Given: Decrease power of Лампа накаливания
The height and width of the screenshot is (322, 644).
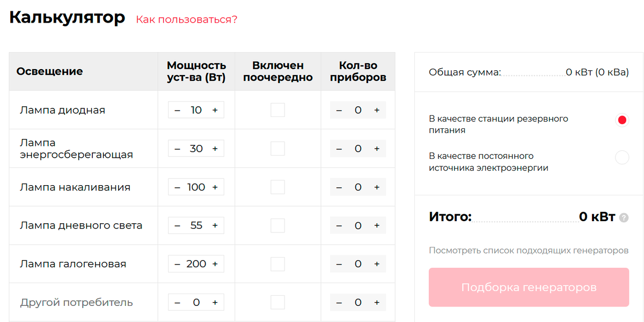Looking at the screenshot, I should point(177,187).
